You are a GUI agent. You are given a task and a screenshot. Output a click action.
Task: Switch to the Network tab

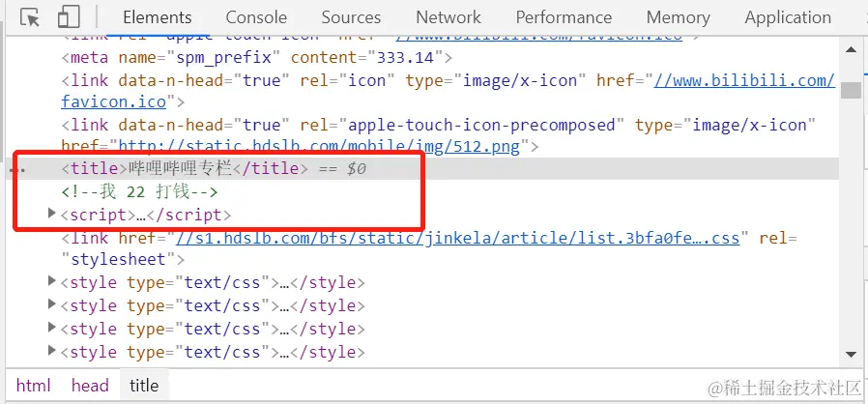(x=448, y=17)
